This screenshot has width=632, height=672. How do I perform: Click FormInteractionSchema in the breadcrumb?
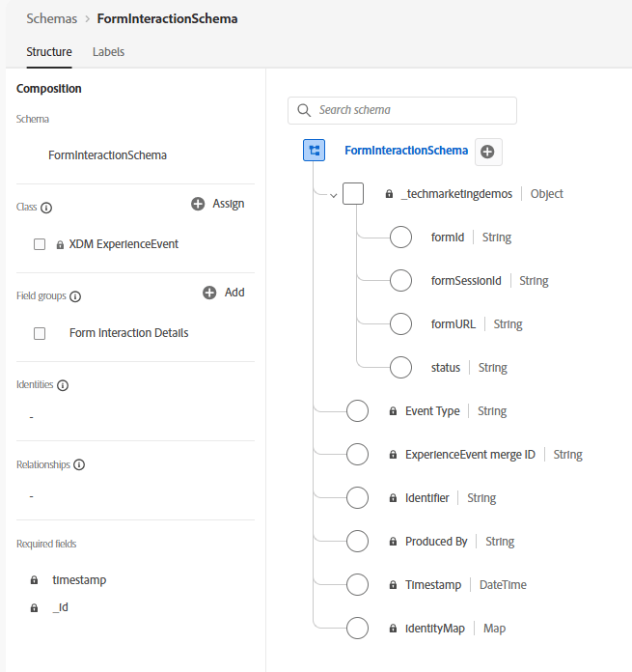click(x=167, y=18)
